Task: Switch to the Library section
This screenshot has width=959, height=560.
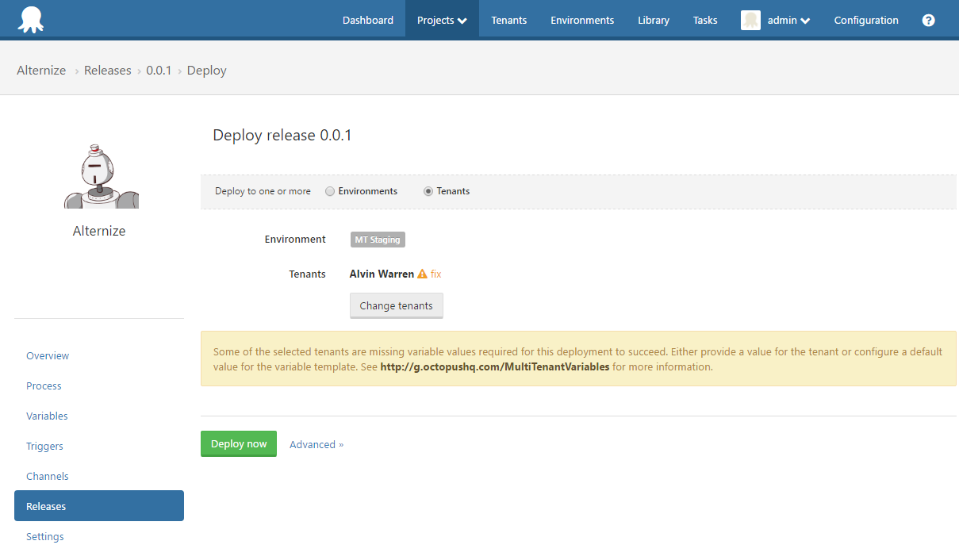Action: [x=653, y=20]
